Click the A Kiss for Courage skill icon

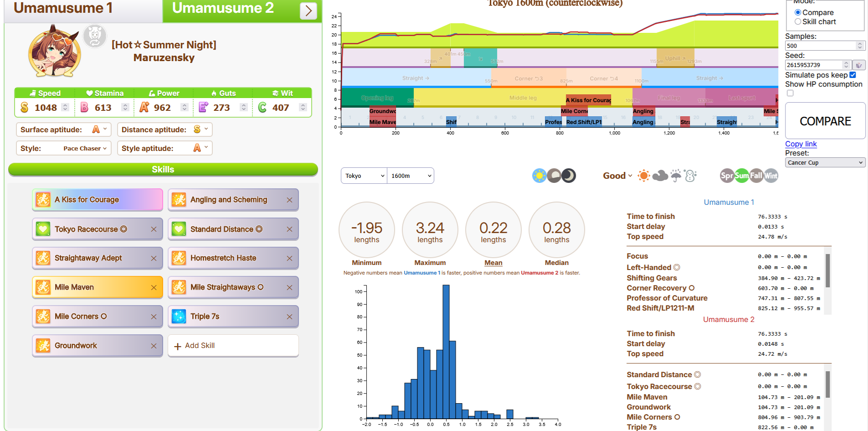[x=43, y=200]
